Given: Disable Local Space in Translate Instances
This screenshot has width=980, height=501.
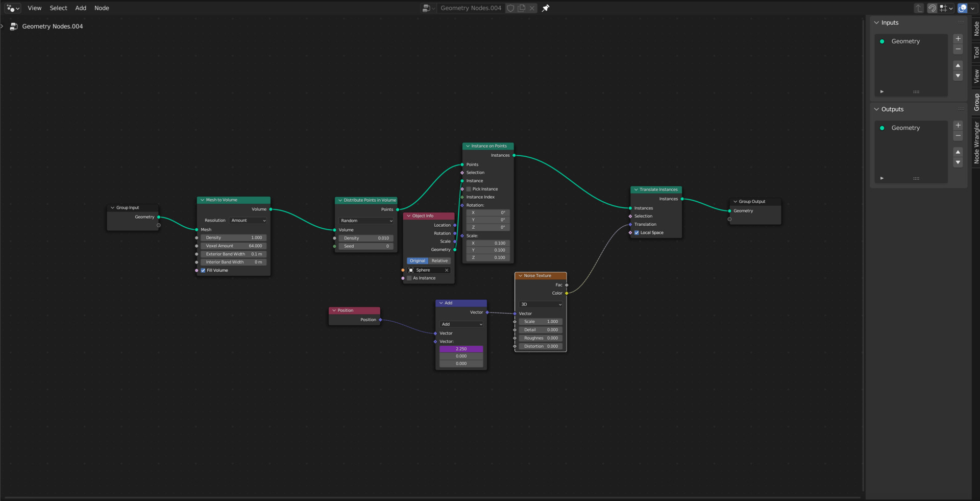Looking at the screenshot, I should pos(636,233).
